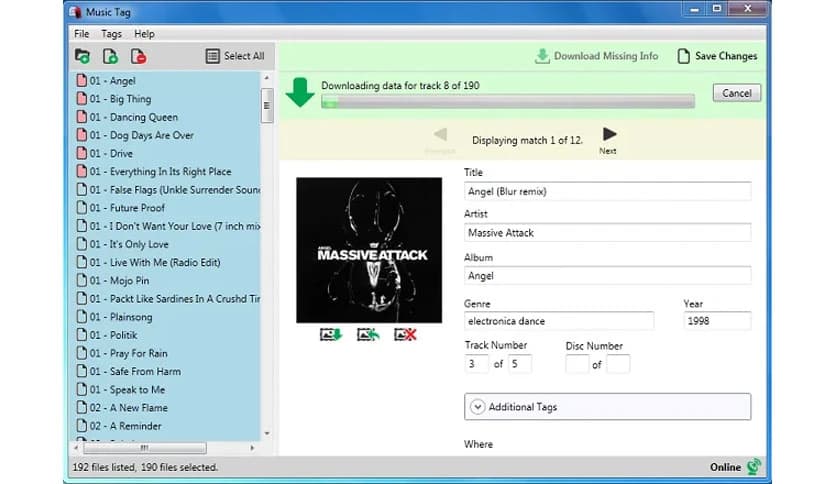This screenshot has width=836, height=484.
Task: Click the Save Changes button label
Action: click(x=726, y=56)
